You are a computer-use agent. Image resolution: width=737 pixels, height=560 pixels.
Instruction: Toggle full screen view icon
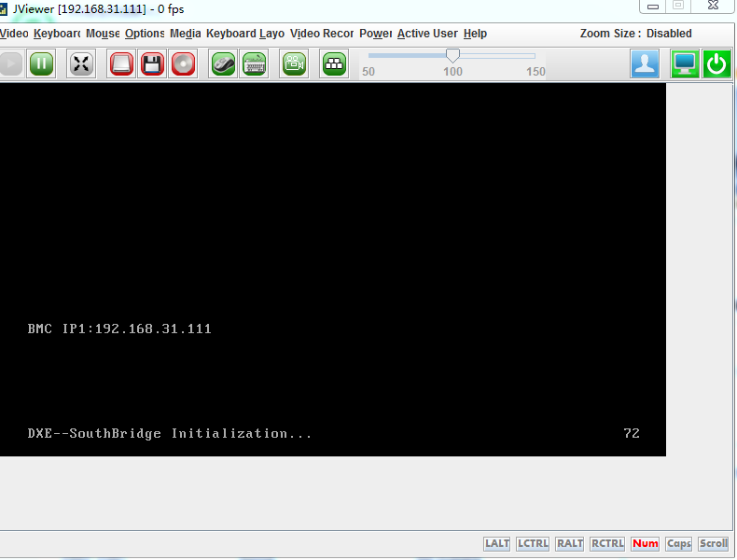tap(82, 64)
